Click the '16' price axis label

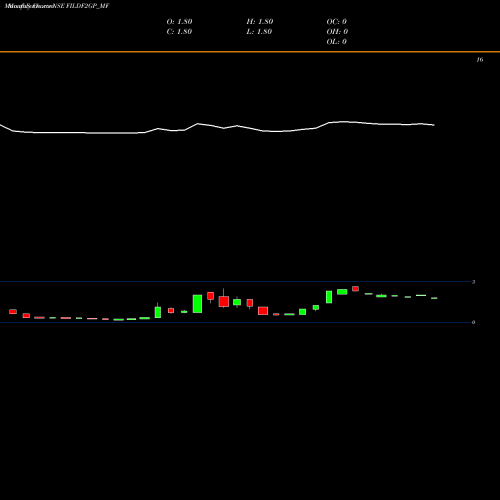pos(480,60)
